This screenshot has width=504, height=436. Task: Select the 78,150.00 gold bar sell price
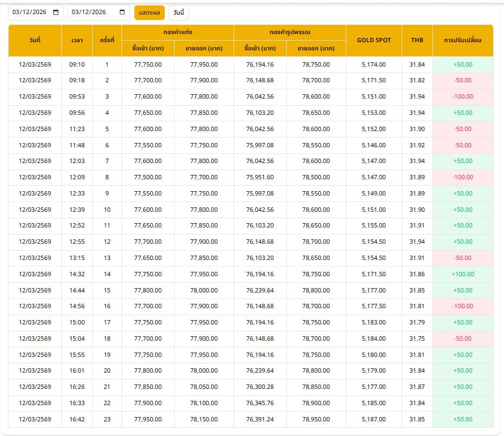204,419
